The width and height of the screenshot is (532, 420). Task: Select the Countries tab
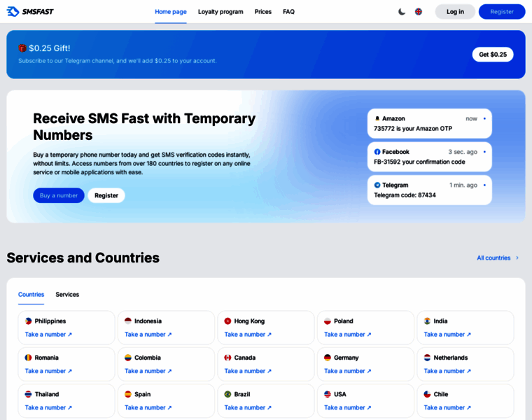(x=31, y=295)
